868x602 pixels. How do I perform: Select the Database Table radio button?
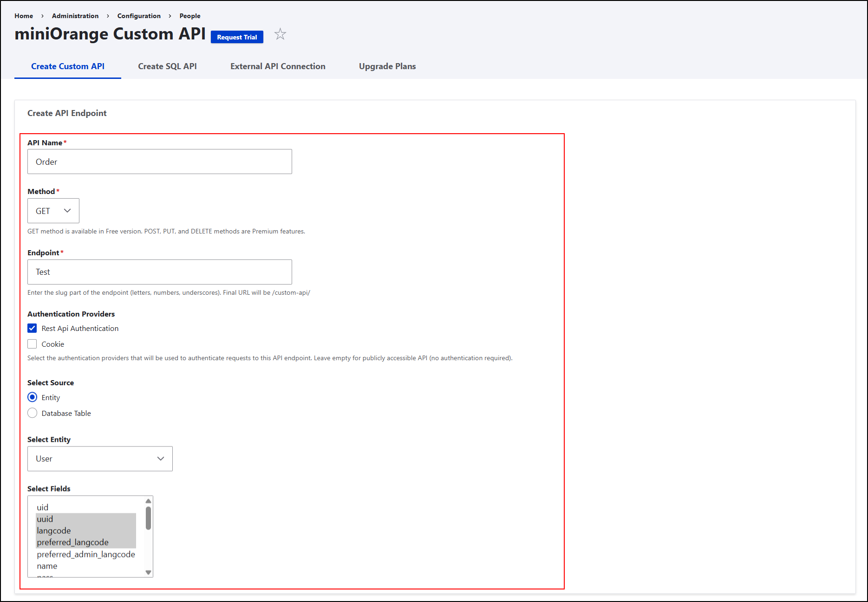32,413
